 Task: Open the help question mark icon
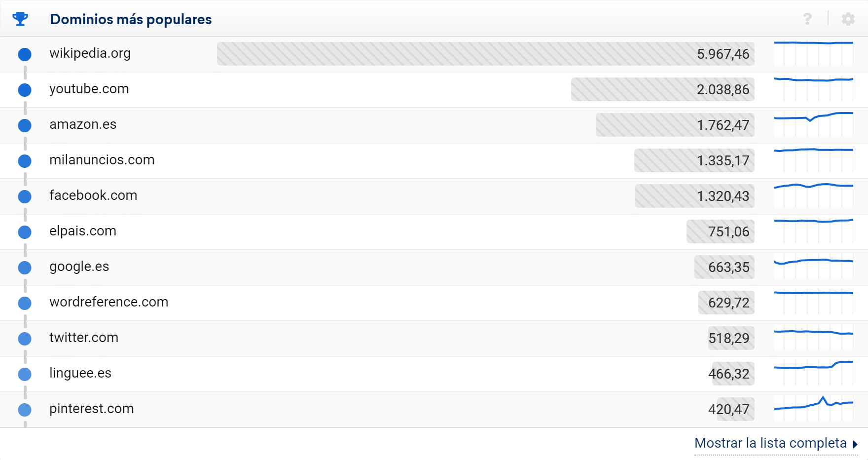point(807,19)
